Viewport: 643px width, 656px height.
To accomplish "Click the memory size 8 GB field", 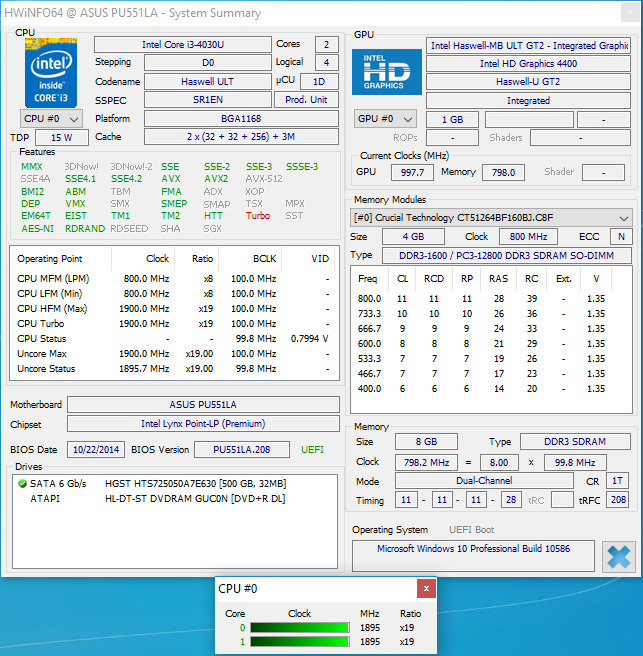I will point(426,442).
